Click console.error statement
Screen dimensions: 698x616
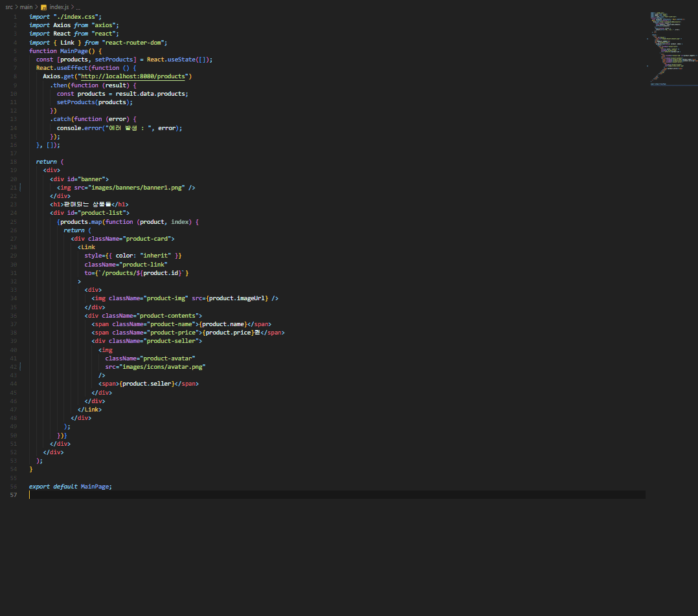pos(119,128)
